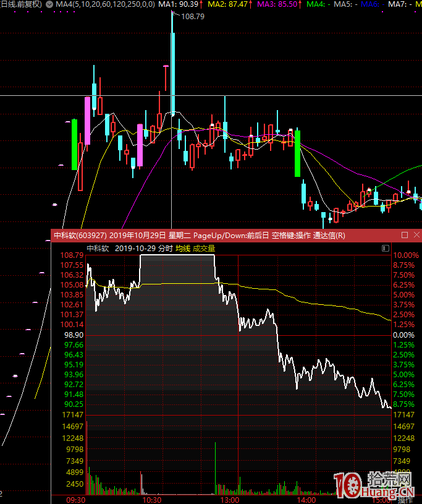Click the 操作 button at bottom right
422x504 pixels.
click(x=405, y=500)
